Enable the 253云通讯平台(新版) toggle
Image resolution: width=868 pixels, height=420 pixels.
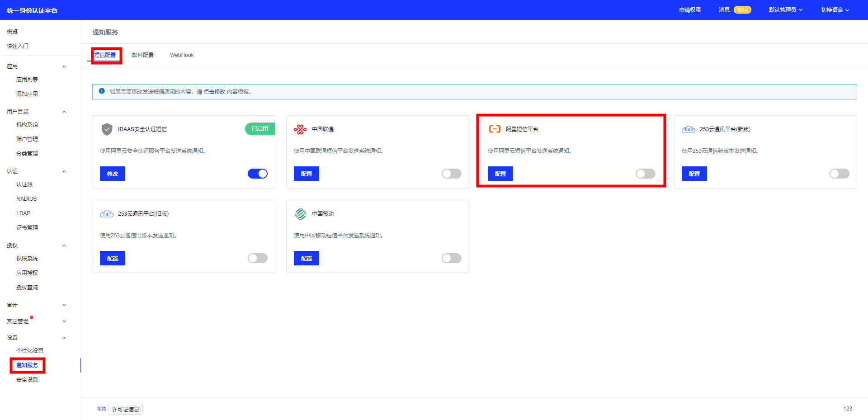pos(840,174)
